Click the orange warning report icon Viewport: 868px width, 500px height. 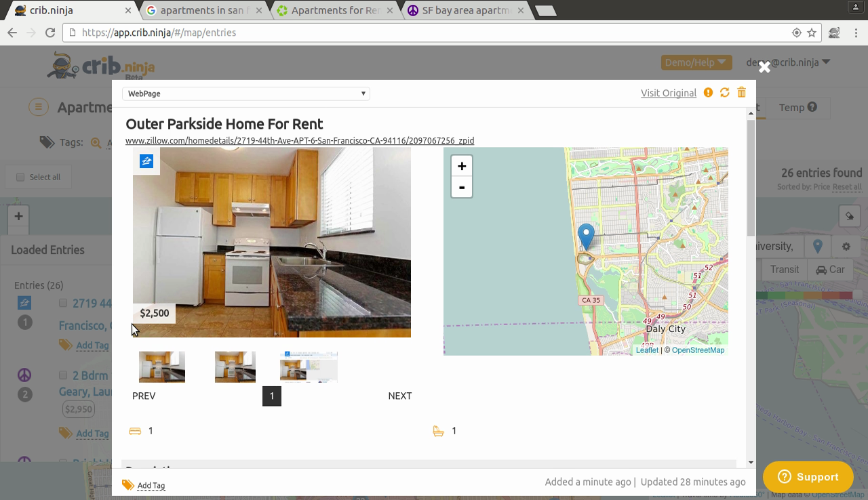pos(708,92)
